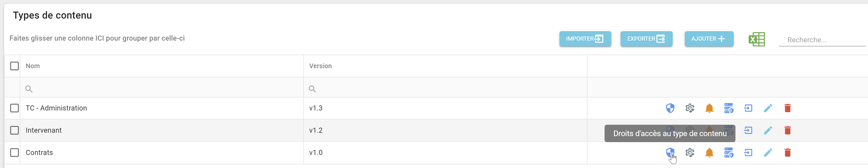Image resolution: width=868 pixels, height=168 pixels.
Task: Select the Intervenant row checkbox
Action: 14,131
